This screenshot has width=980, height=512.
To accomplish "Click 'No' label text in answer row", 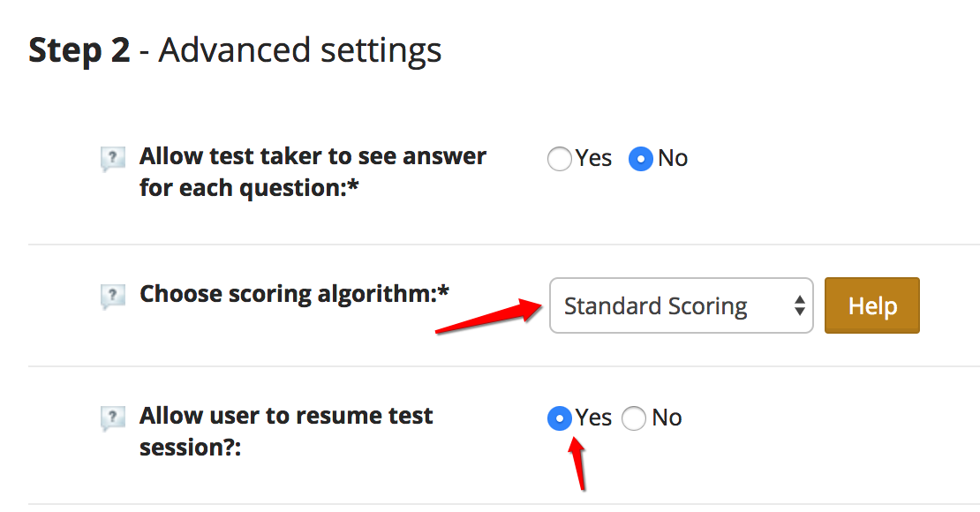I will coord(673,158).
